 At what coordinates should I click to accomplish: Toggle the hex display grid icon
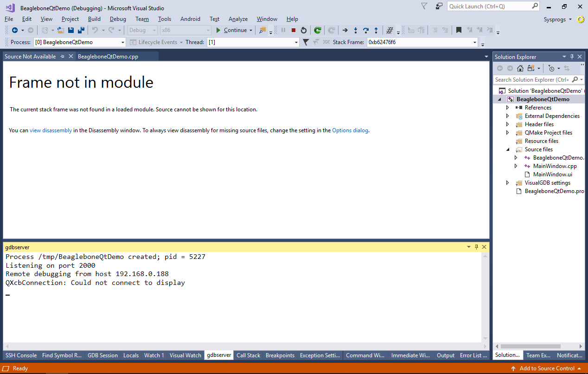tap(390, 30)
